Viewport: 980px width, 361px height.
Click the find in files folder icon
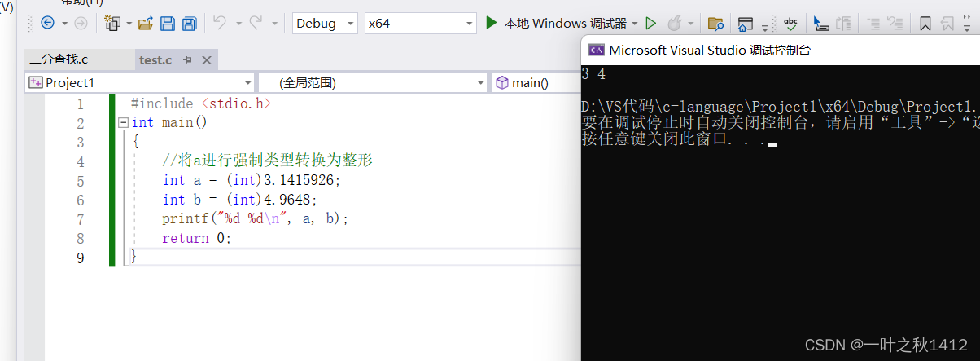click(x=715, y=24)
